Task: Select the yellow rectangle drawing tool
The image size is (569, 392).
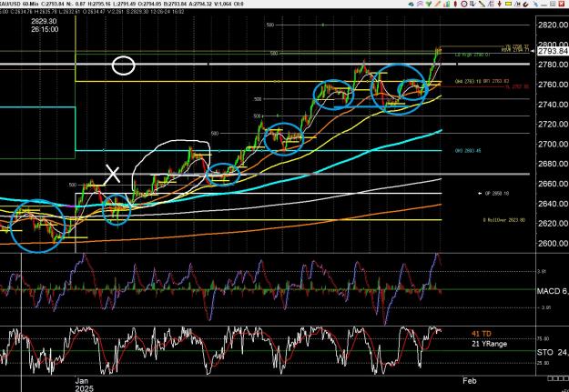Action: [508, 4]
